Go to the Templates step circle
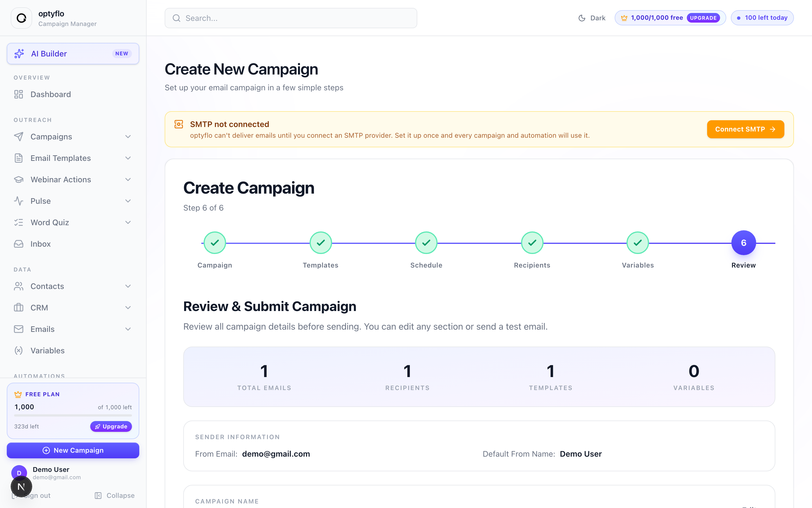 coord(321,243)
